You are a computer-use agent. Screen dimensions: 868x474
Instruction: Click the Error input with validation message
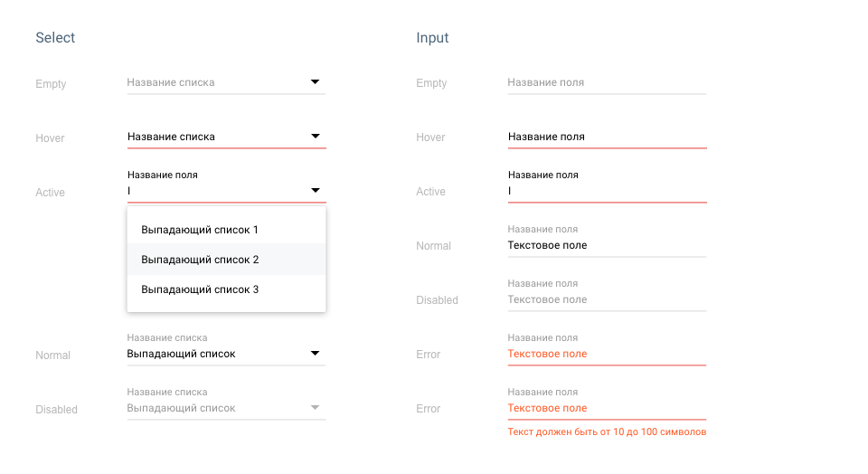tap(607, 403)
